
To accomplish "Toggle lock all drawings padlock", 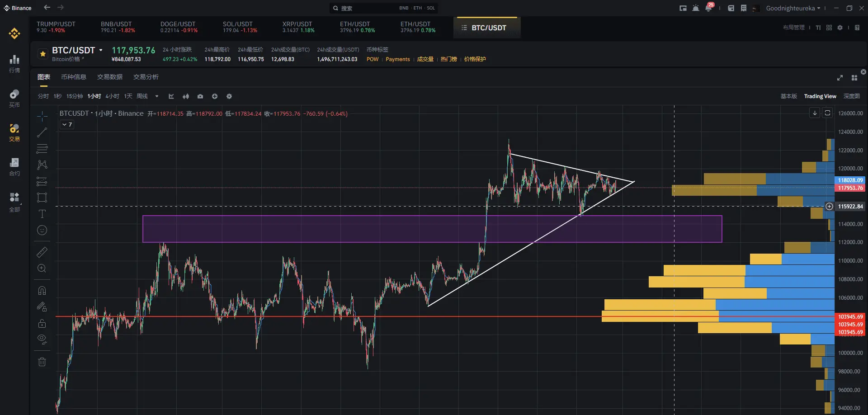I will [x=42, y=323].
